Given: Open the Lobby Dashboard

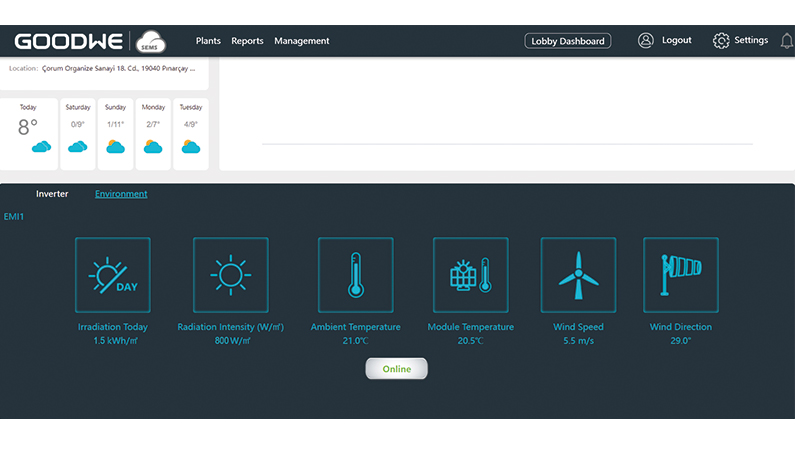Looking at the screenshot, I should pyautogui.click(x=567, y=41).
